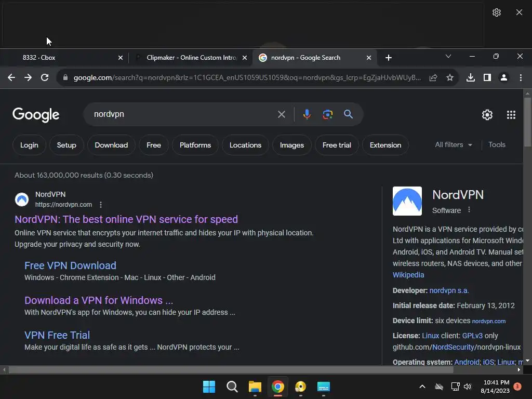The width and height of the screenshot is (532, 399).
Task: Open the Windows Start menu
Action: [209, 387]
